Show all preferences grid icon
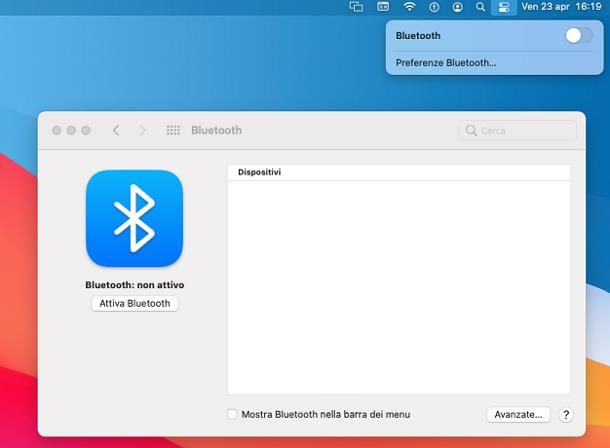Viewport: 610px width, 448px height. [173, 130]
